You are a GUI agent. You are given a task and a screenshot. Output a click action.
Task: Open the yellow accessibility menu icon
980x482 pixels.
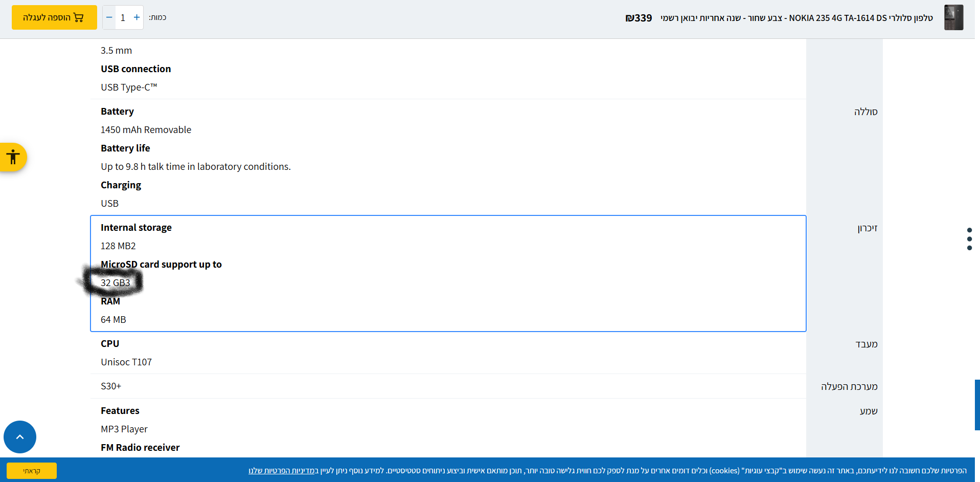[x=13, y=157]
